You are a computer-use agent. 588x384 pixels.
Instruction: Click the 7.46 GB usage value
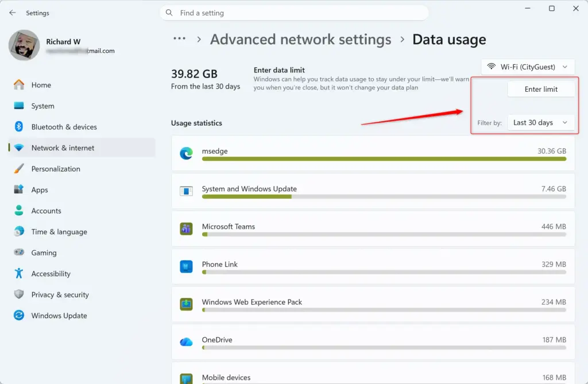(554, 189)
